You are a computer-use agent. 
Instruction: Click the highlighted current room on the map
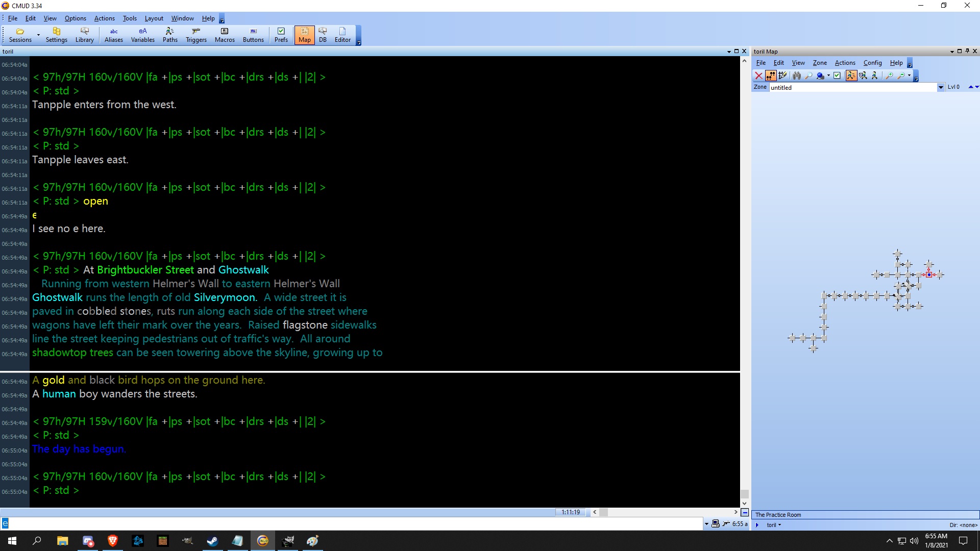click(x=929, y=274)
